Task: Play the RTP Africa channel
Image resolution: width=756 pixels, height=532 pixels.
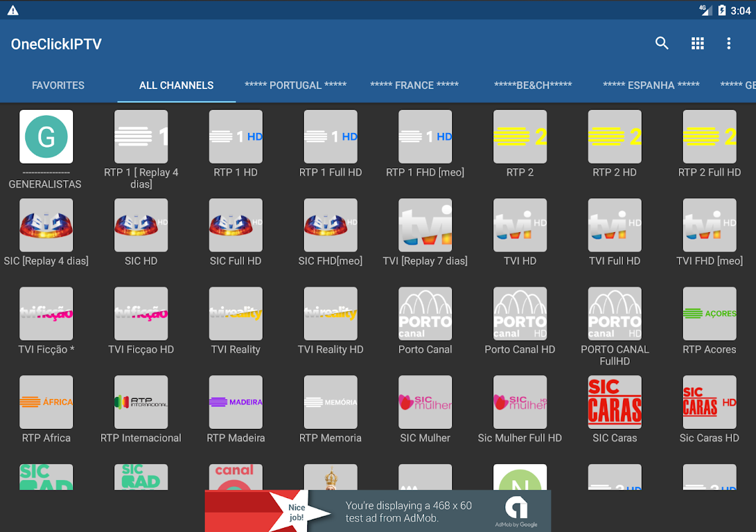Action: coord(47,402)
